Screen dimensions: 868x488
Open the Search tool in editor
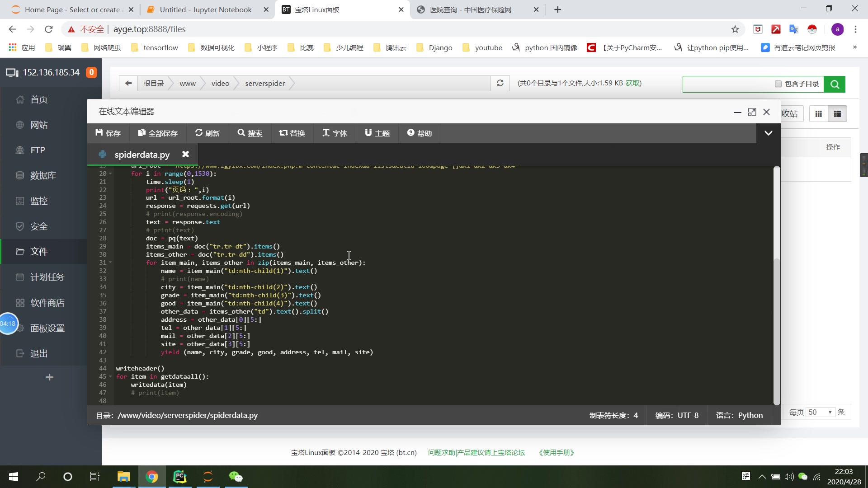(x=250, y=133)
